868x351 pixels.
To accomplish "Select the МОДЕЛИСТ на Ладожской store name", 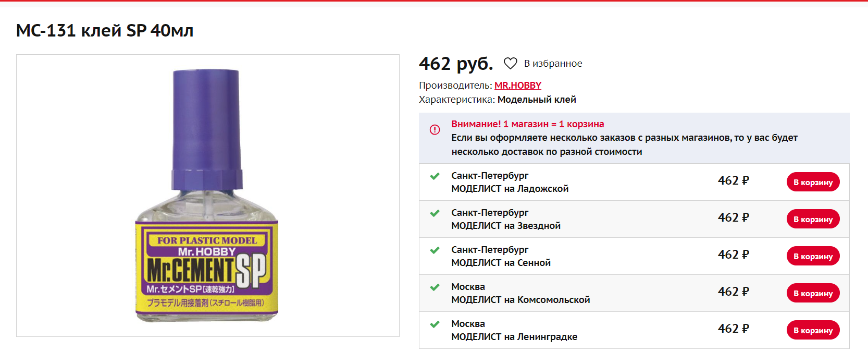I will point(510,189).
